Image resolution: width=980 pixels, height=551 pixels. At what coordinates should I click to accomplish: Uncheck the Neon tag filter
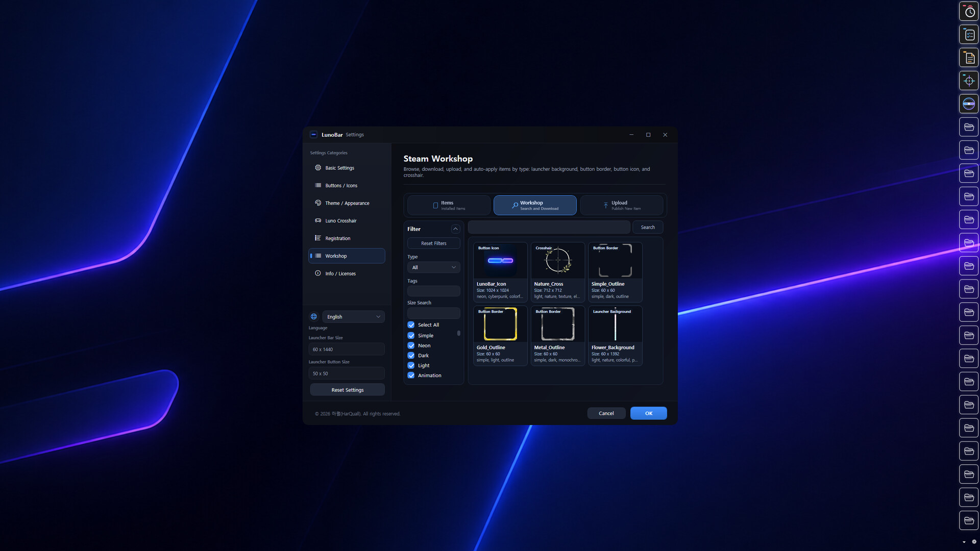pos(411,345)
